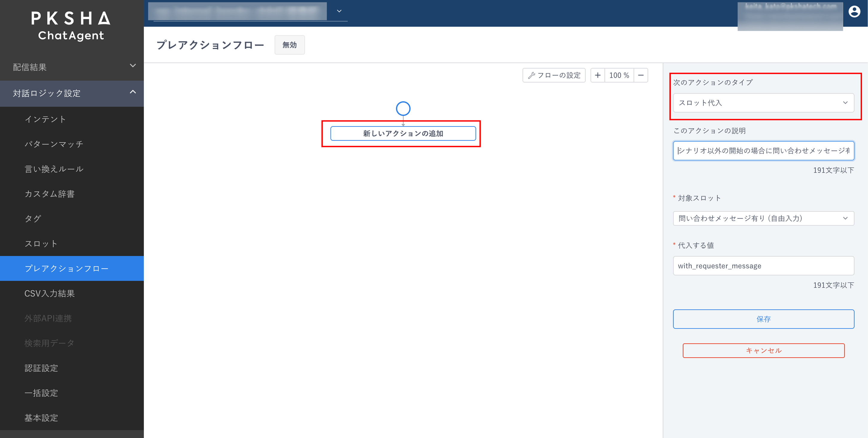Zoom in with the plus button
The image size is (868, 438).
pos(598,75)
